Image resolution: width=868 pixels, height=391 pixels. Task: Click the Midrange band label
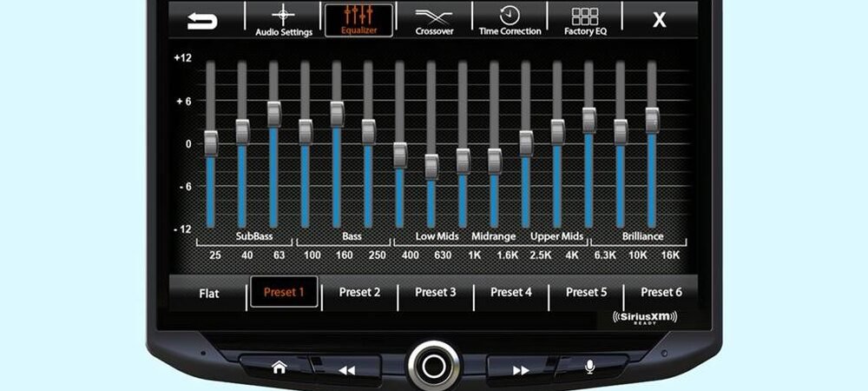tap(493, 236)
